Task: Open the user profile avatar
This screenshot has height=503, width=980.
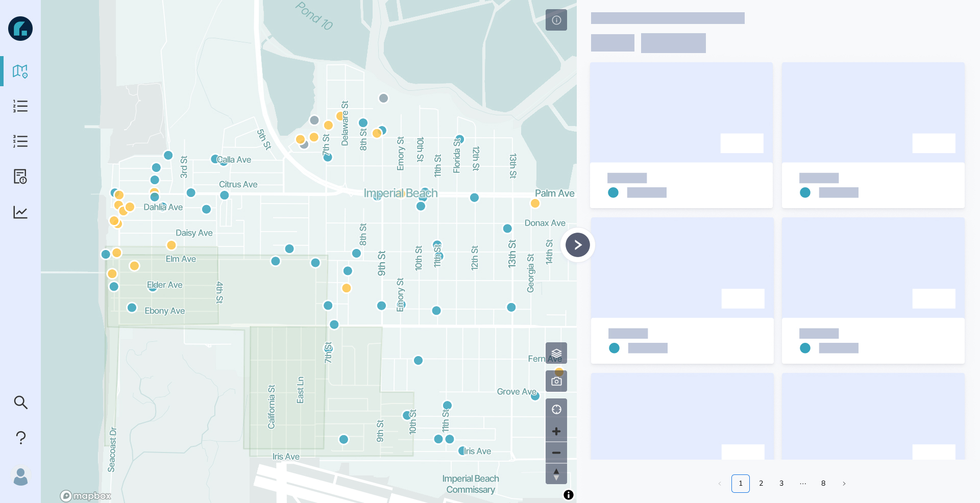Action: (x=20, y=476)
